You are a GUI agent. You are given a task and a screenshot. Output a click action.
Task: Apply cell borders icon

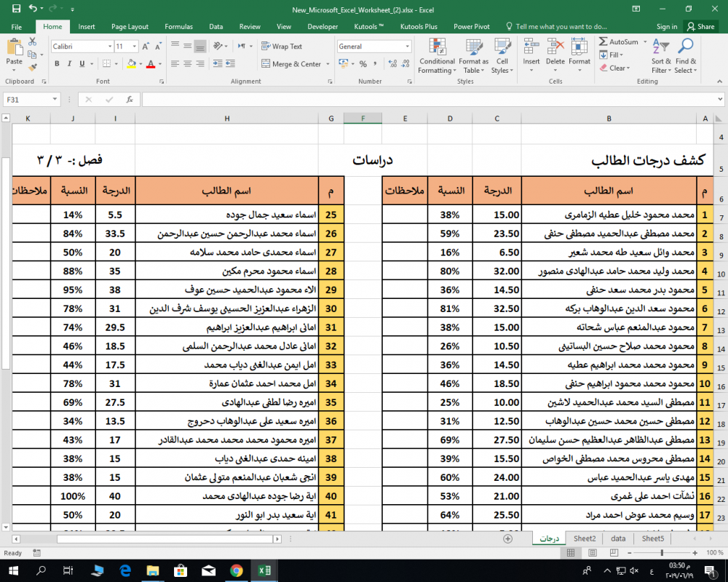[x=106, y=63]
